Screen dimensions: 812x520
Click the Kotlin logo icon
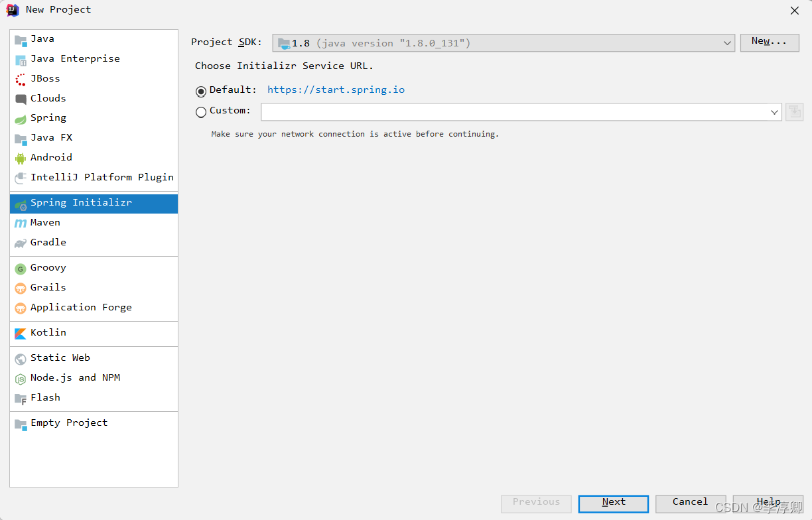[21, 334]
